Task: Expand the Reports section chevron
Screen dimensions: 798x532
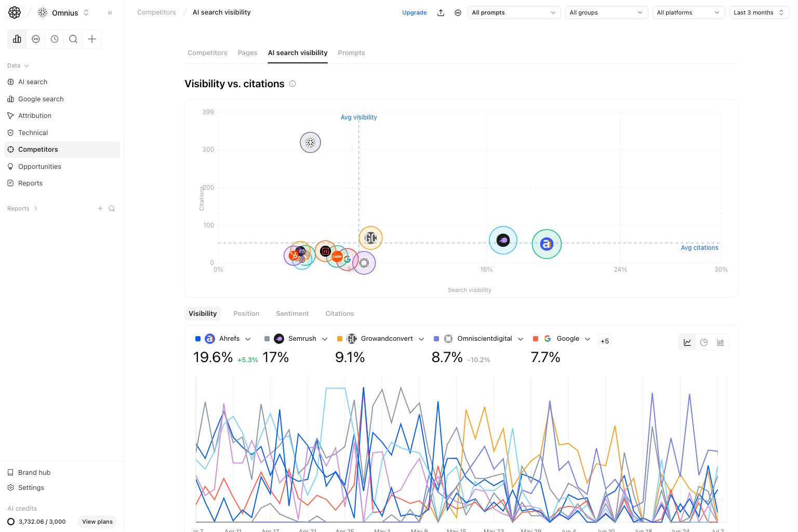Action: (35, 208)
